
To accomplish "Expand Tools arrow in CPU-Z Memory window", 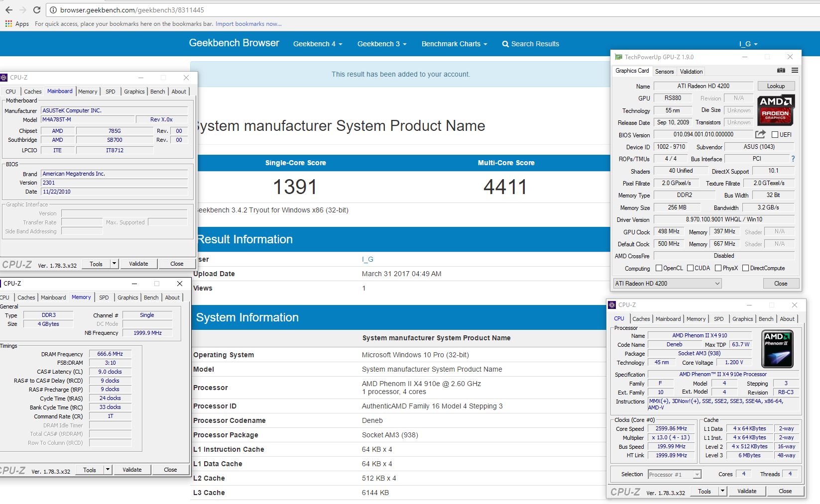I will (x=108, y=470).
